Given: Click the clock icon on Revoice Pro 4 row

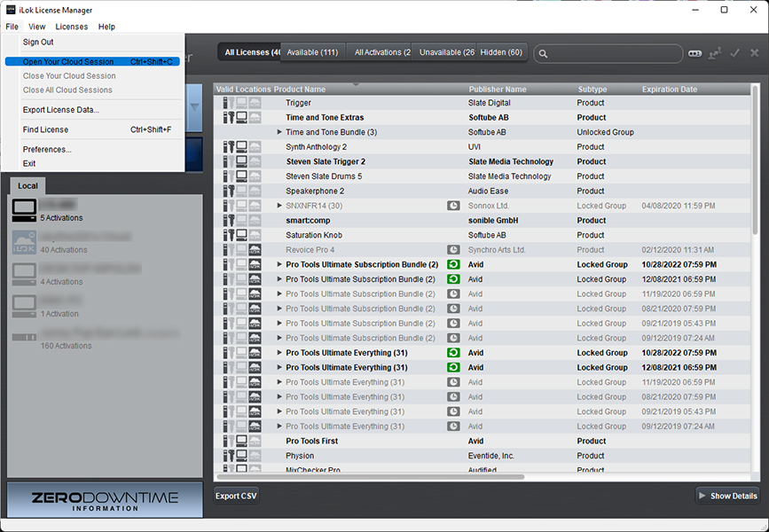Looking at the screenshot, I should [x=453, y=250].
